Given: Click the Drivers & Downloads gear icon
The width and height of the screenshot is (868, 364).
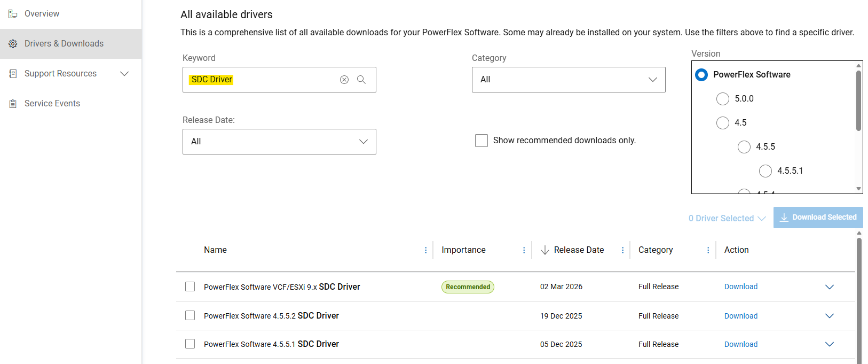Looking at the screenshot, I should tap(13, 44).
